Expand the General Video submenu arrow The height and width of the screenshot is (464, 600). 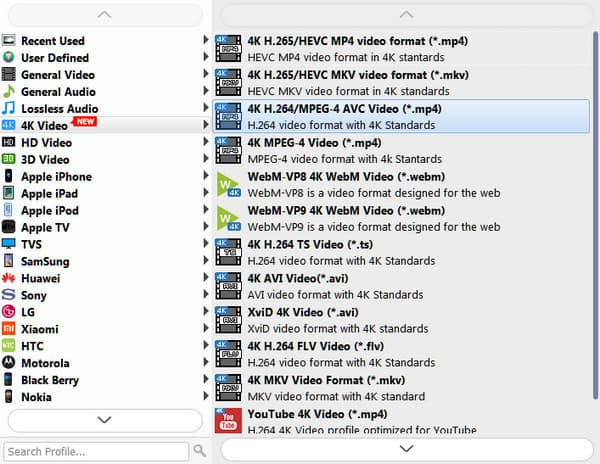[x=206, y=74]
